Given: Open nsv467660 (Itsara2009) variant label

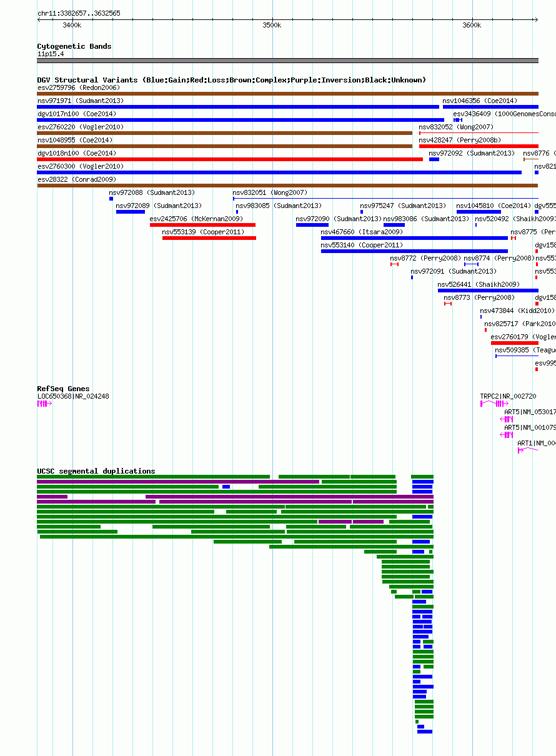Looking at the screenshot, I should (362, 232).
